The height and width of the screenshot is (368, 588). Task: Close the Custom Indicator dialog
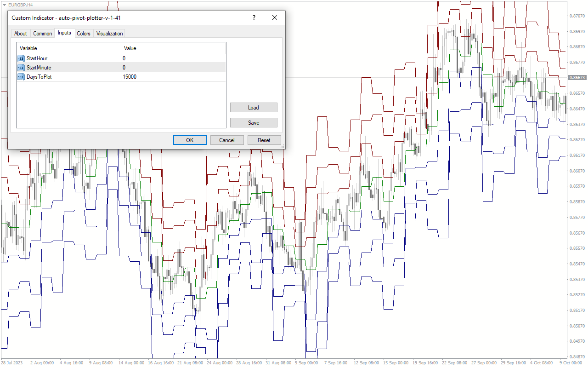275,18
